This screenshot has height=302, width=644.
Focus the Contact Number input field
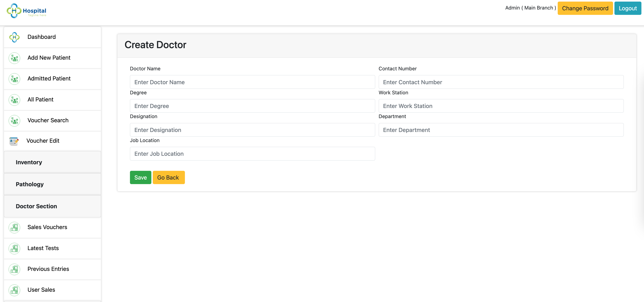[x=501, y=82]
